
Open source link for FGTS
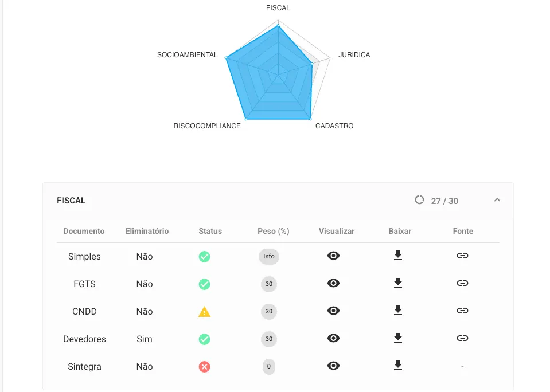point(462,283)
